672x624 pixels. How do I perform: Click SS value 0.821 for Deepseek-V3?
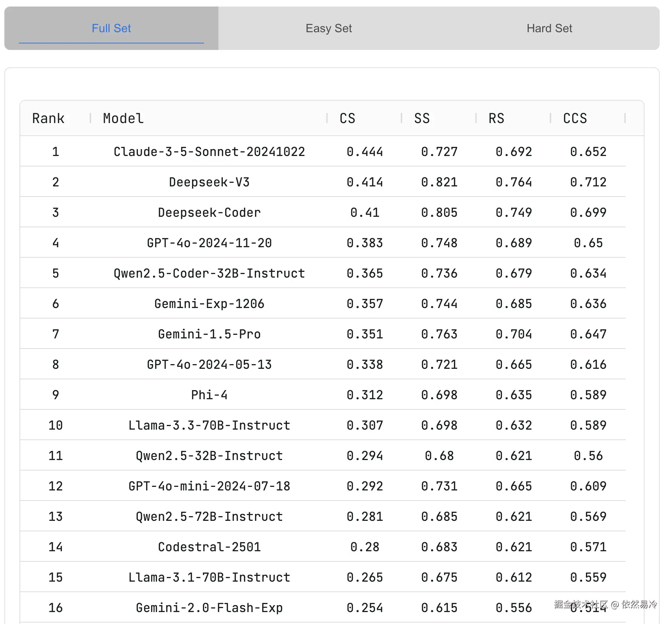coord(439,182)
